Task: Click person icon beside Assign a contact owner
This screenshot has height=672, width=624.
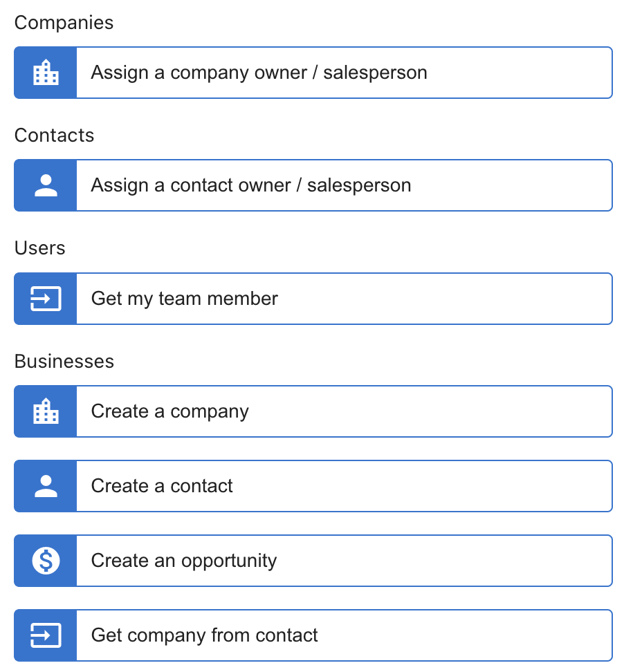Action: pyautogui.click(x=46, y=185)
